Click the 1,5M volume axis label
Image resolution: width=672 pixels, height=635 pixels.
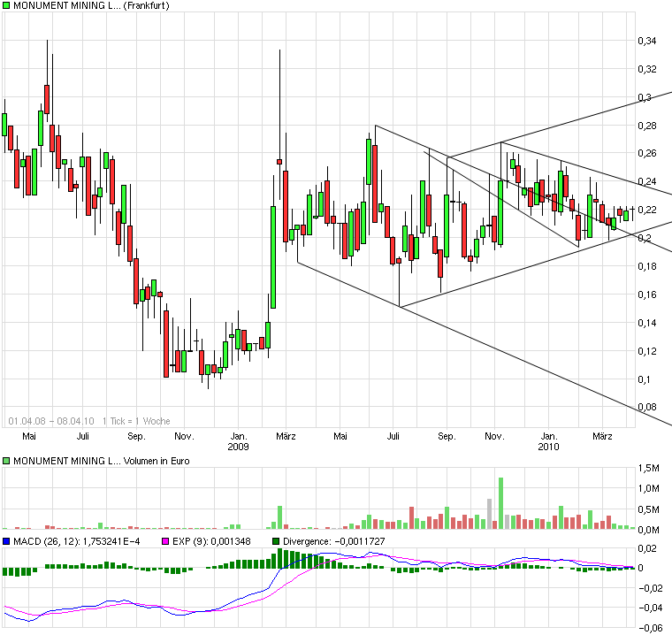[x=648, y=468]
